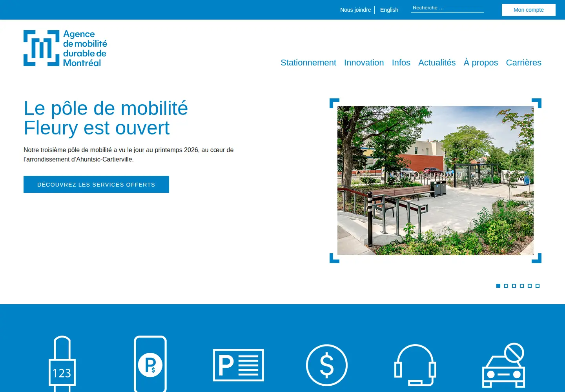Viewport: 565px width, 392px height.
Task: Open the Infos menu
Action: [x=401, y=63]
